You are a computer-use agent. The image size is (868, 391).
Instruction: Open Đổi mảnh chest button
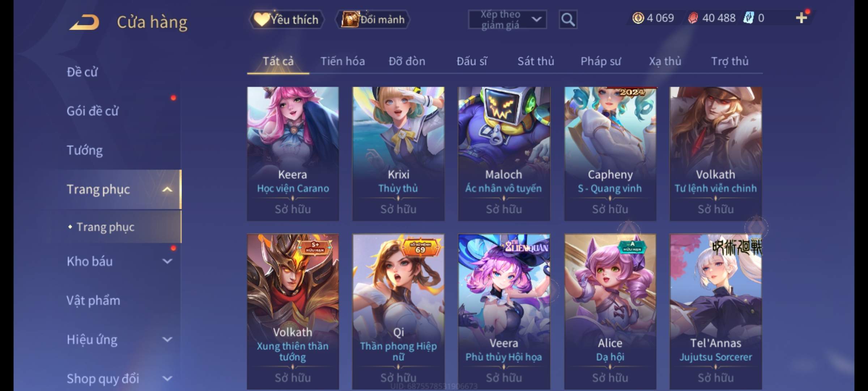tap(373, 20)
